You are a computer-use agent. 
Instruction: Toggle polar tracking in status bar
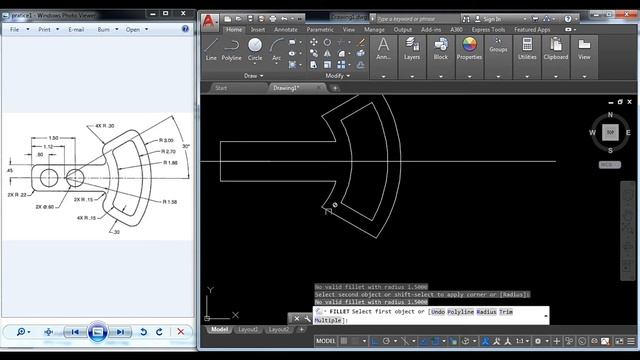[386, 341]
